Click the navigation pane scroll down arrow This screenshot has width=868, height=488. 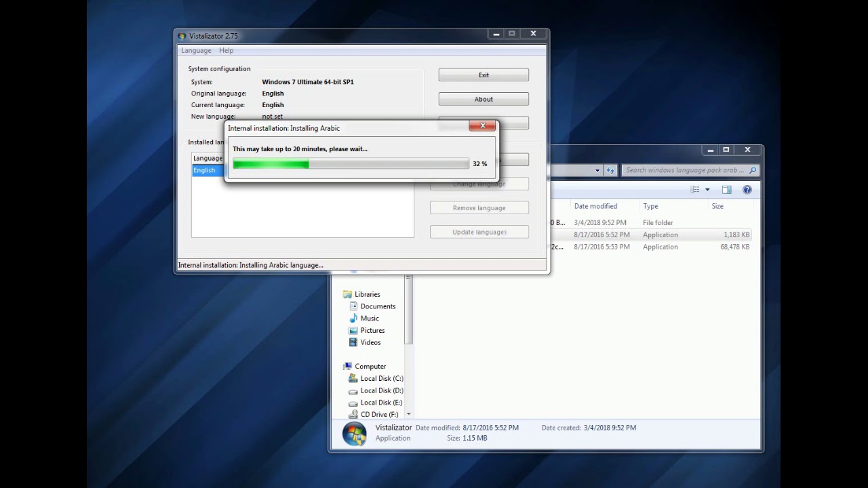tap(408, 413)
